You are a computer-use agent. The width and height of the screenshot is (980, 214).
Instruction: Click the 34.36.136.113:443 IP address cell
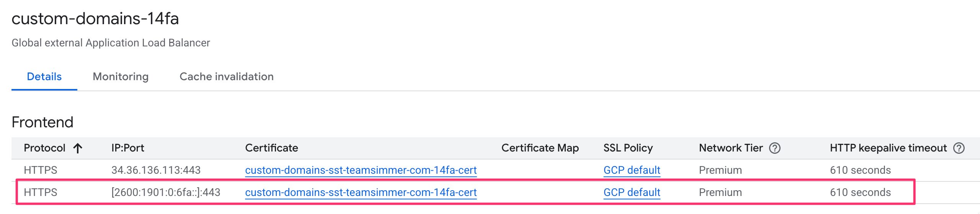coord(156,170)
